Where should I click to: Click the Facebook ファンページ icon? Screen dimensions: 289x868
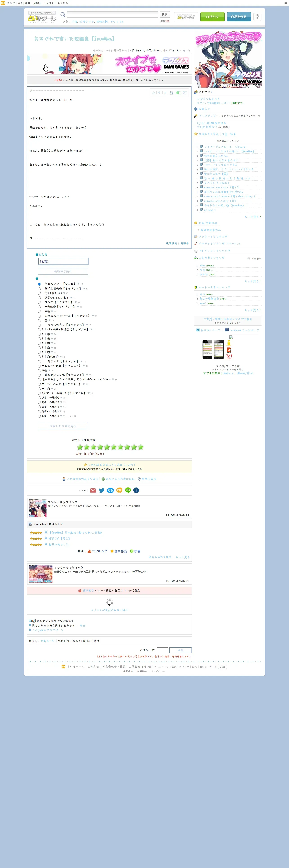pos(227,330)
